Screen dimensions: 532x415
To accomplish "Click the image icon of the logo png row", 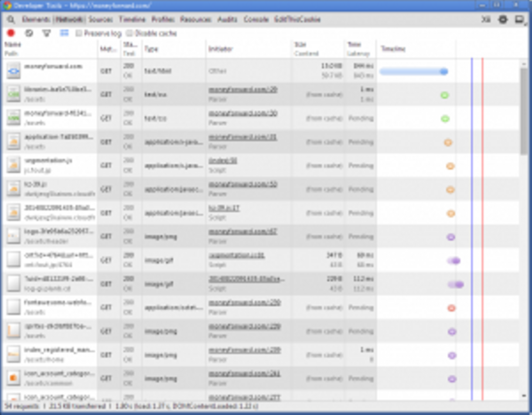I will pyautogui.click(x=14, y=237).
